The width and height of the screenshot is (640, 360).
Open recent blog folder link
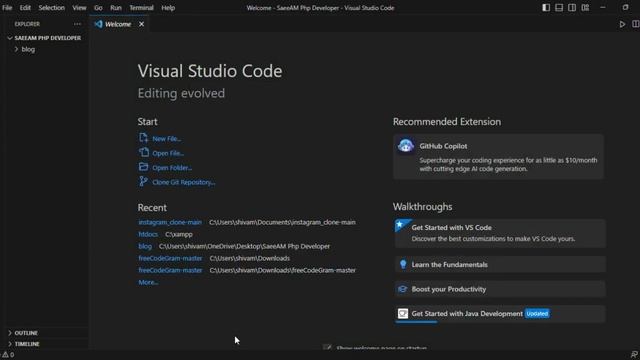[x=145, y=247]
